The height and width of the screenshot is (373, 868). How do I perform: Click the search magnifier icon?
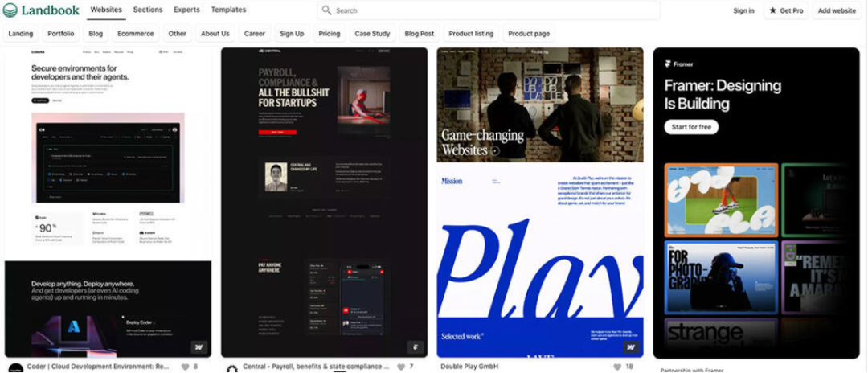click(x=326, y=10)
